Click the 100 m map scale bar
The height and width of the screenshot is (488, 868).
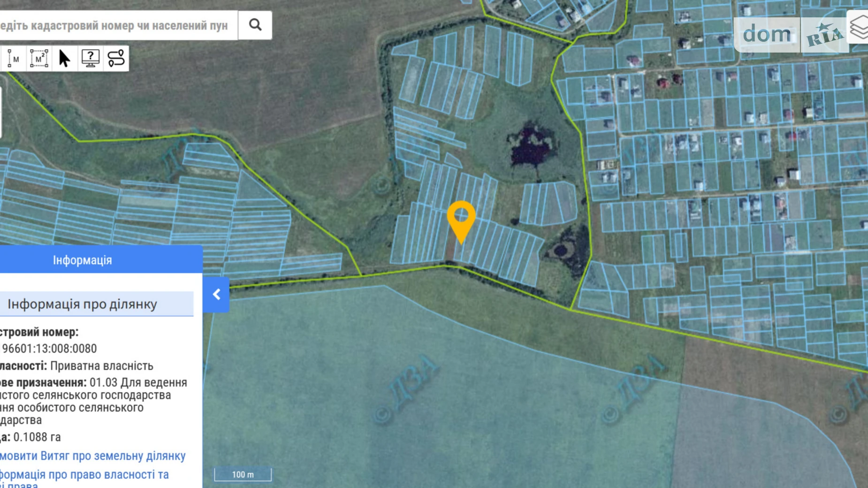coord(243,474)
